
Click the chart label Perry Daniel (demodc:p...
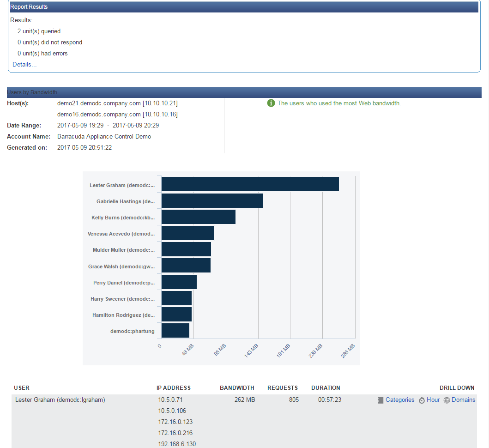pos(124,283)
